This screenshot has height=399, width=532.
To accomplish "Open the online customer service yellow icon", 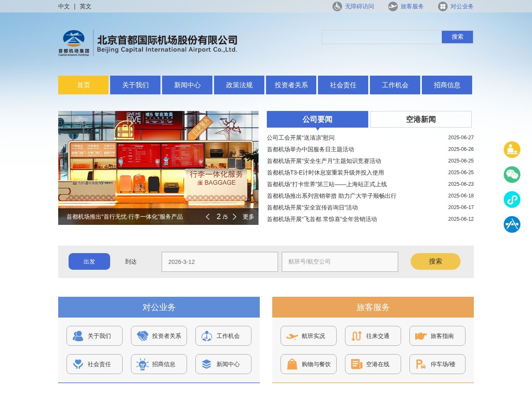I will (512, 150).
